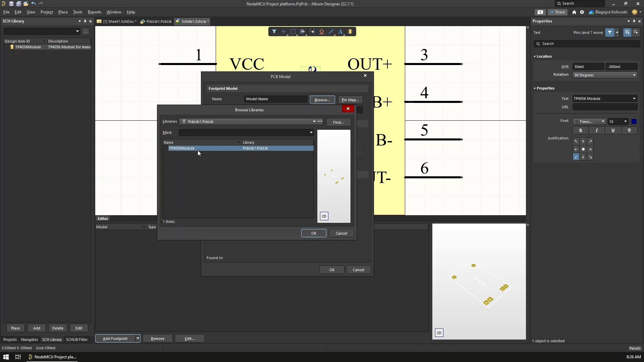
Task: Click the library options ellipsis button
Action: 320,122
